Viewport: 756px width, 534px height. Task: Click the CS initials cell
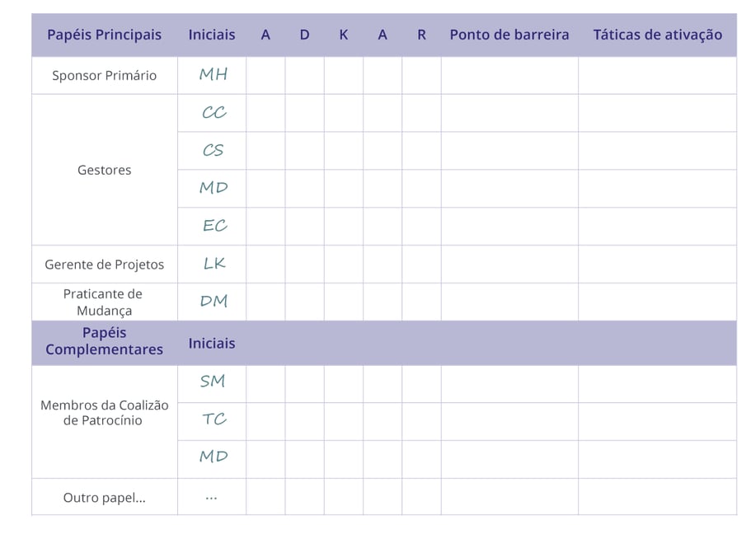(x=213, y=151)
